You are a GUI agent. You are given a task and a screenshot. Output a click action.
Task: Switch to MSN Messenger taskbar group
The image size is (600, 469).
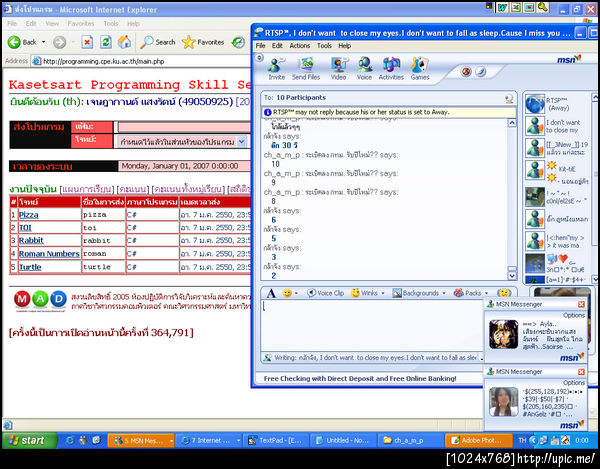[141, 441]
